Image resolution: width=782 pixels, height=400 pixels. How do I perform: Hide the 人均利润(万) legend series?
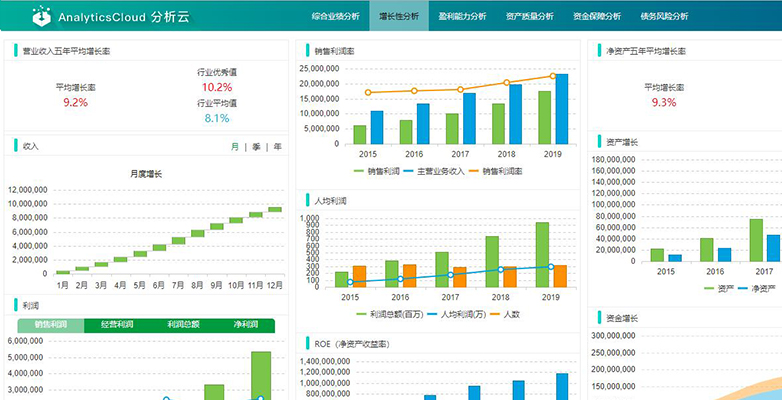[x=456, y=315]
